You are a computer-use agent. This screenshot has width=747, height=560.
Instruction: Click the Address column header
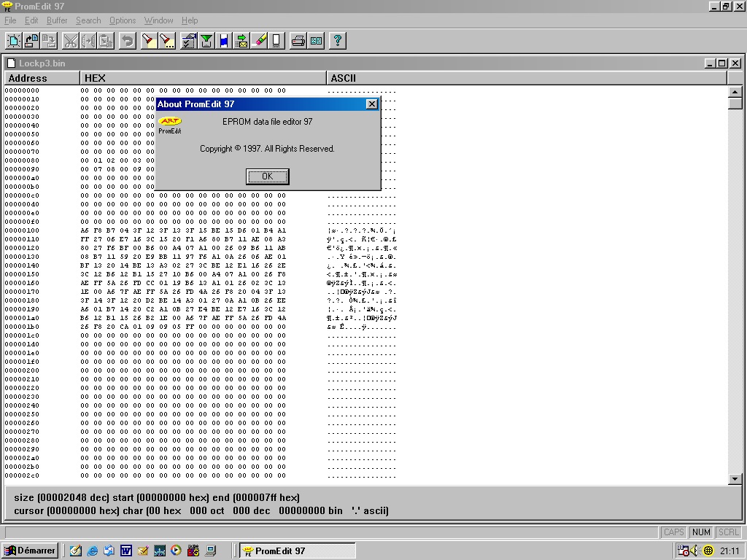click(x=42, y=78)
